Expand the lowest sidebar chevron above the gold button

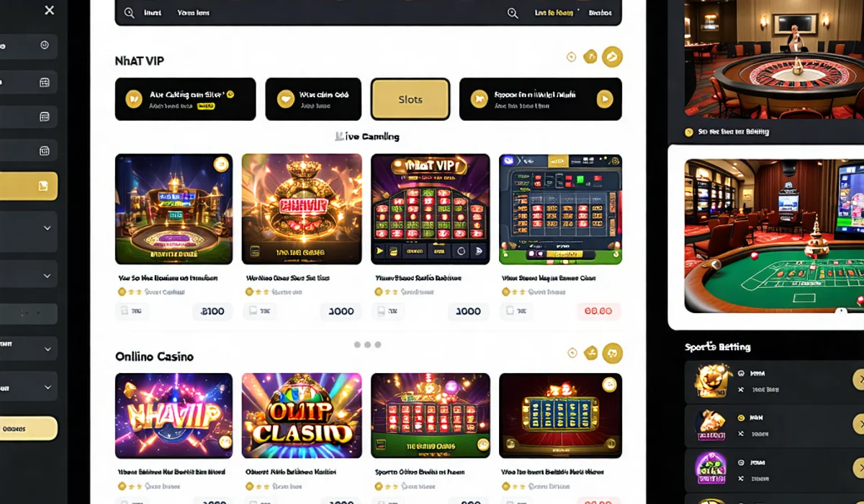pos(47,387)
